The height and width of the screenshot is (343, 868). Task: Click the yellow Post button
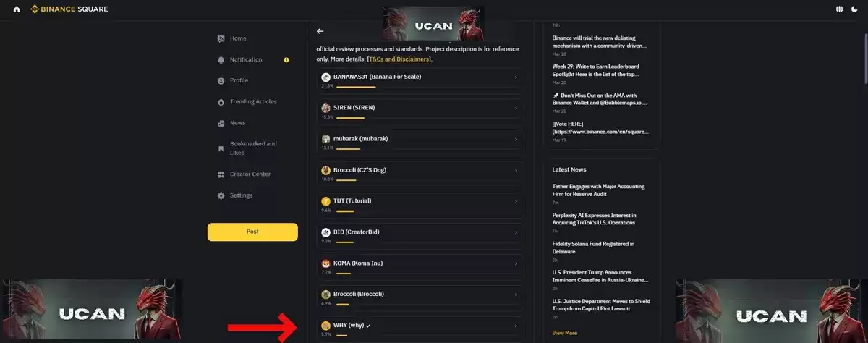[x=252, y=232]
